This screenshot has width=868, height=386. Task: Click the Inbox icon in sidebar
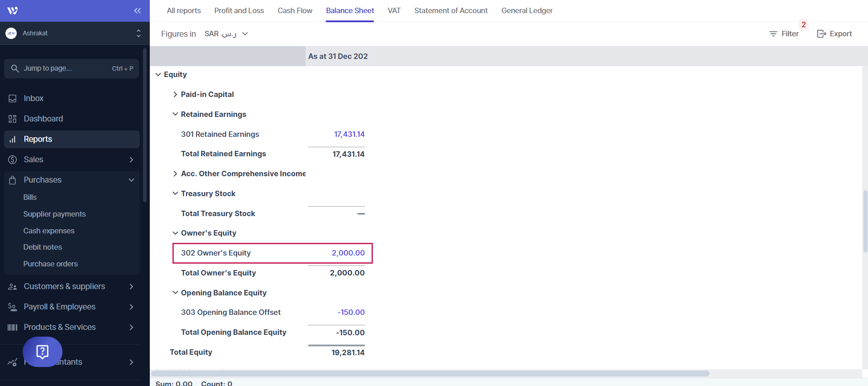pyautogui.click(x=13, y=98)
